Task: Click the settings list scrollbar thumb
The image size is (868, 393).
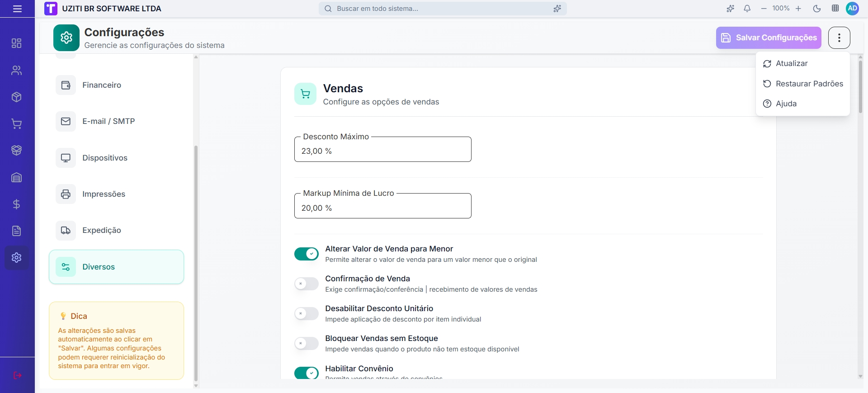Action: tap(196, 263)
